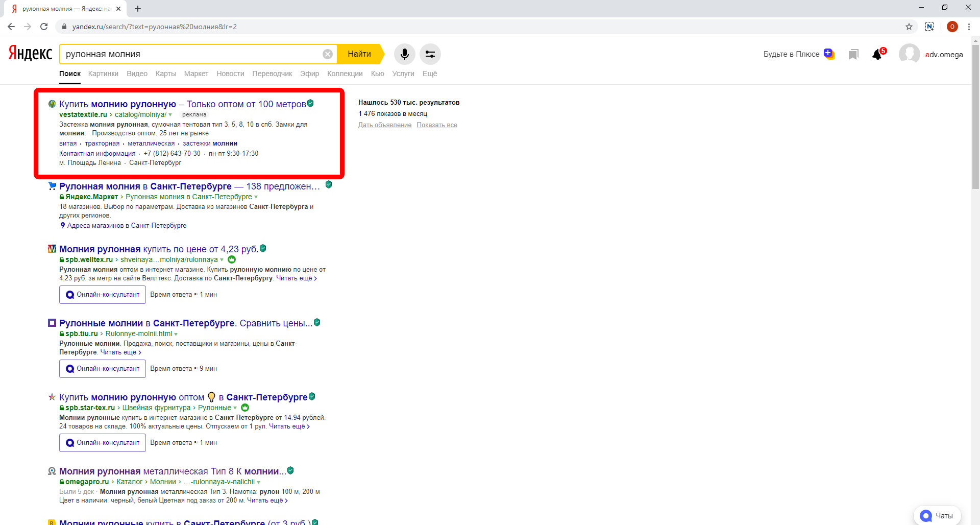
Task: Expand dropdown arrow after omegapro rulonnaya-v-nalichii
Action: 259,482
